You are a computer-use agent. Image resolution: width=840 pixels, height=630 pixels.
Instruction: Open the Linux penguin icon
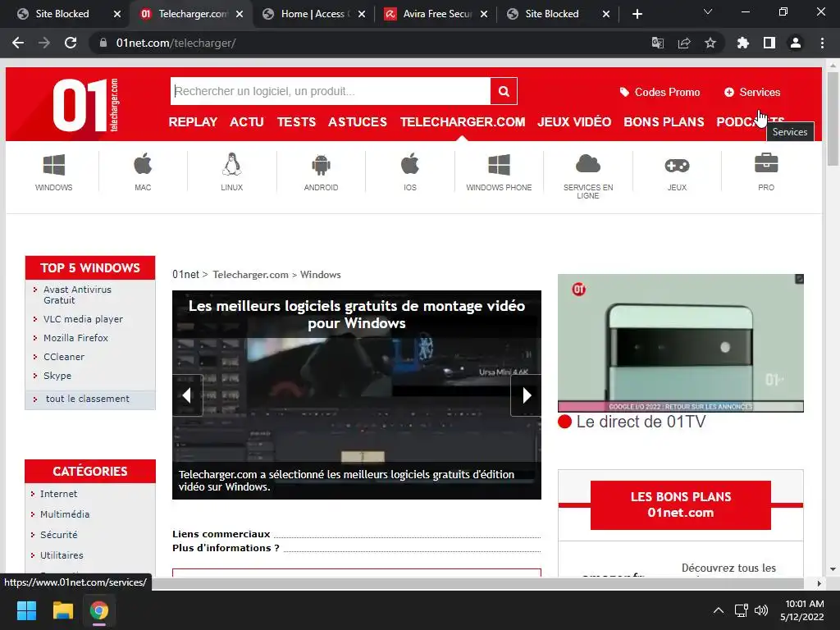coord(231,164)
